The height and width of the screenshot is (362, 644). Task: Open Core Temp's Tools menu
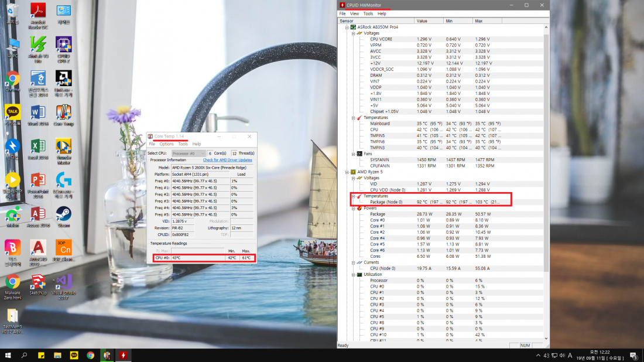pos(183,144)
